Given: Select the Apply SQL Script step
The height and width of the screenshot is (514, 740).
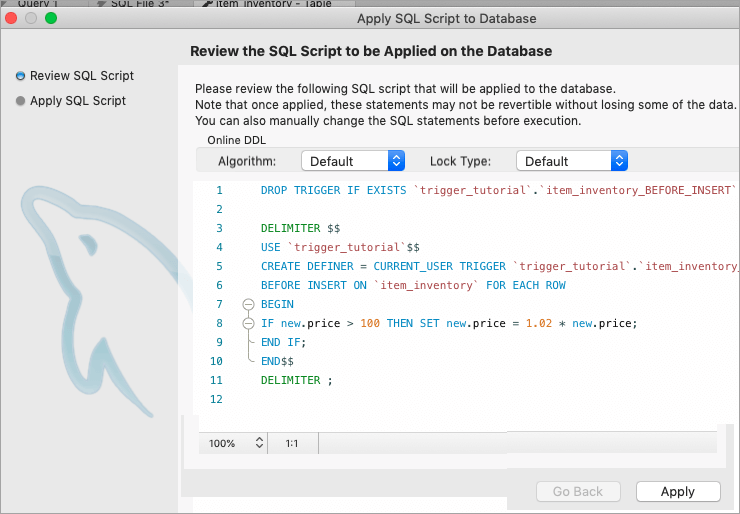Looking at the screenshot, I should [71, 101].
